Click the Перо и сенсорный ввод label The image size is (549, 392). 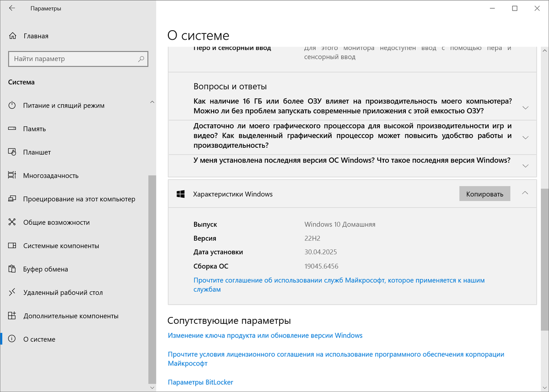[x=232, y=48]
